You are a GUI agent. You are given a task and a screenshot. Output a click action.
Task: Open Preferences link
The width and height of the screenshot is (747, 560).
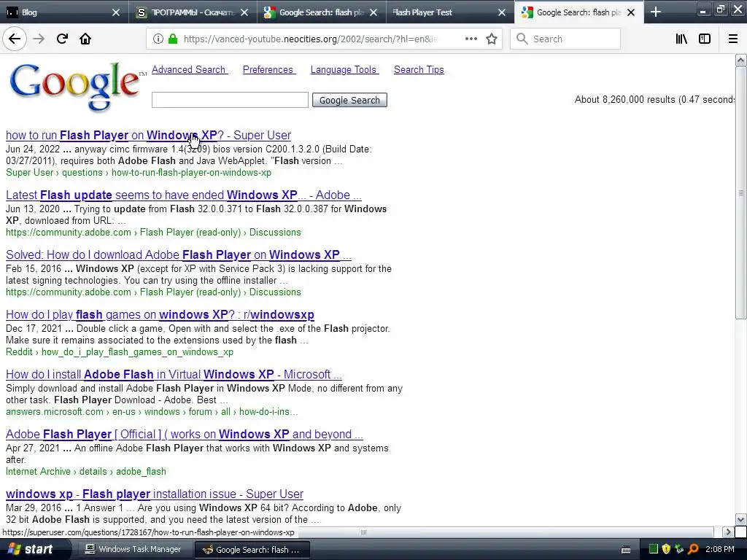[x=269, y=69]
